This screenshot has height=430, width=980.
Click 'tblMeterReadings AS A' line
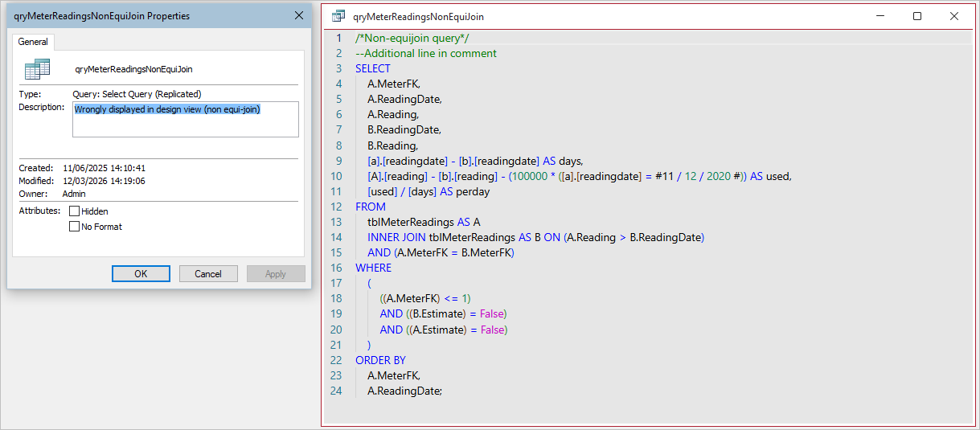click(x=424, y=222)
